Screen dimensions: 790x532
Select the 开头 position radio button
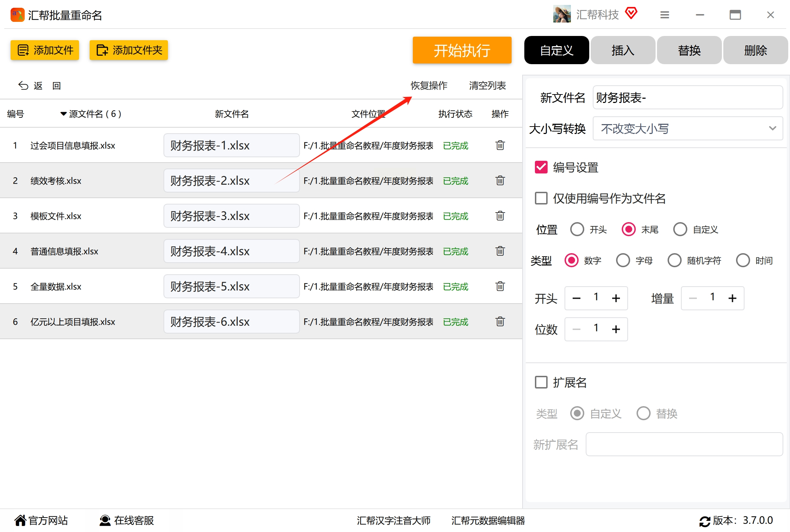pyautogui.click(x=577, y=230)
